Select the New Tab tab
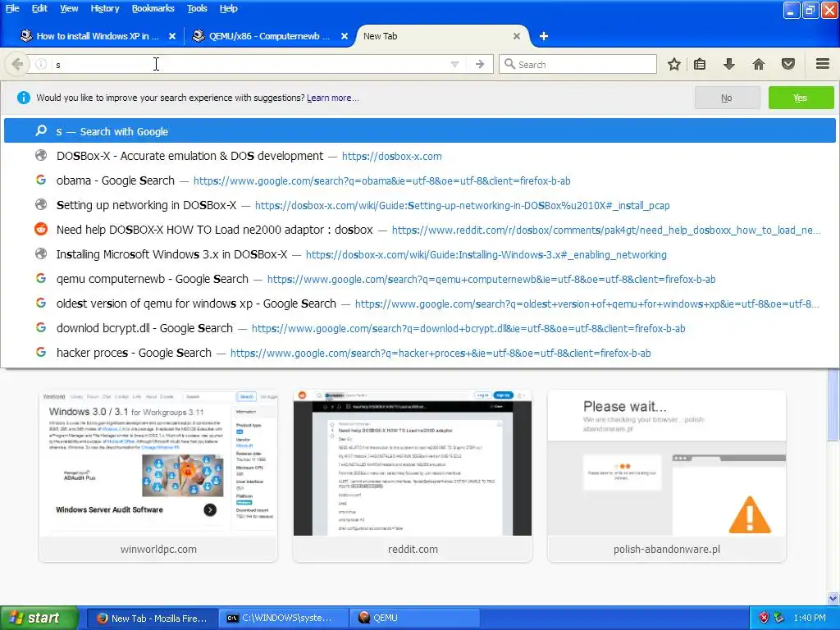 point(440,36)
